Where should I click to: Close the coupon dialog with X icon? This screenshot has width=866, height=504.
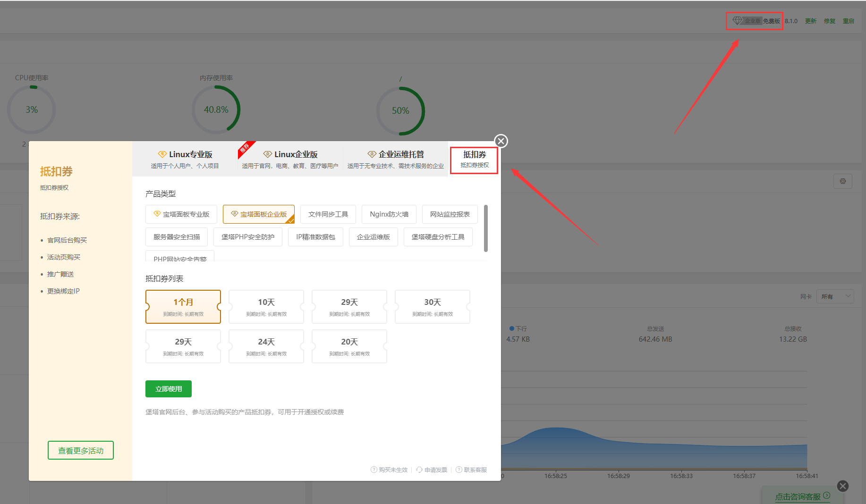point(501,141)
